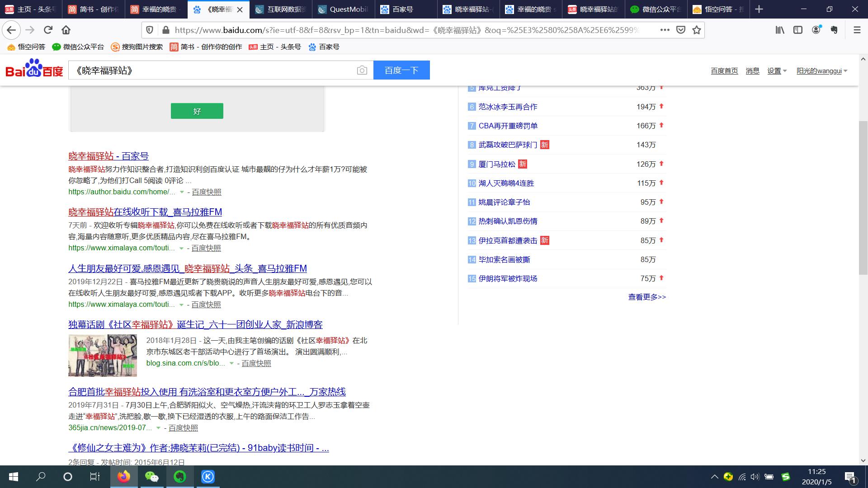Open 晓幸福驿站在线收听下载_喜马拉雅FM result
The width and height of the screenshot is (868, 488).
[145, 212]
